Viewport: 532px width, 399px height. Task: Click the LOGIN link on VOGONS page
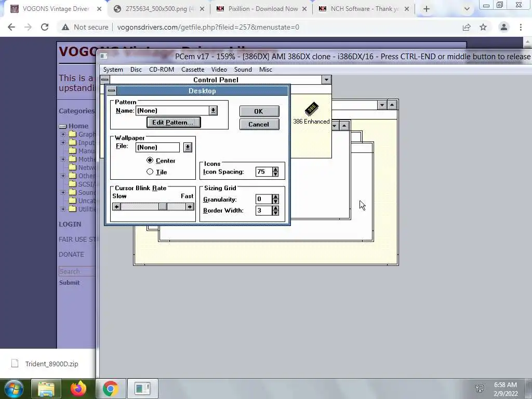pos(70,224)
